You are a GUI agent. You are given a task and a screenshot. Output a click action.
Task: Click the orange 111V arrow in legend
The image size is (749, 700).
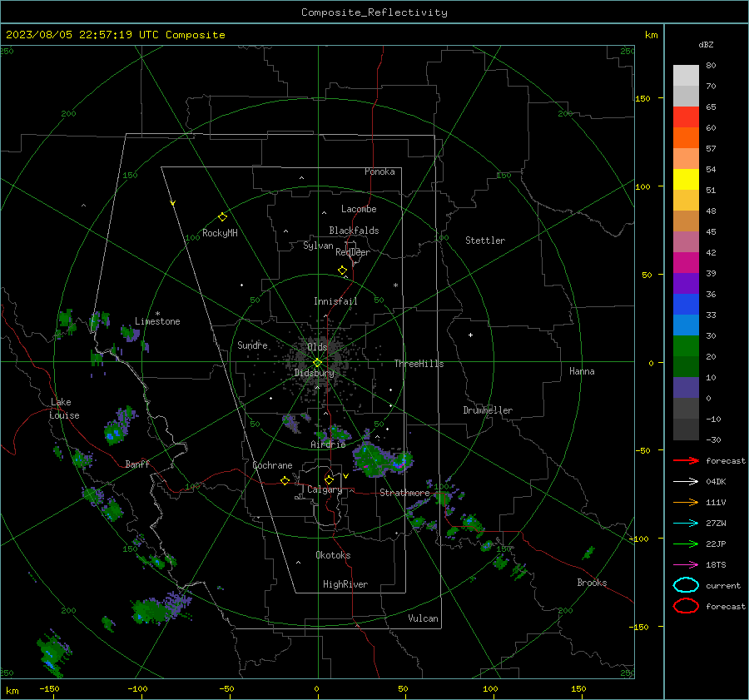tap(686, 502)
